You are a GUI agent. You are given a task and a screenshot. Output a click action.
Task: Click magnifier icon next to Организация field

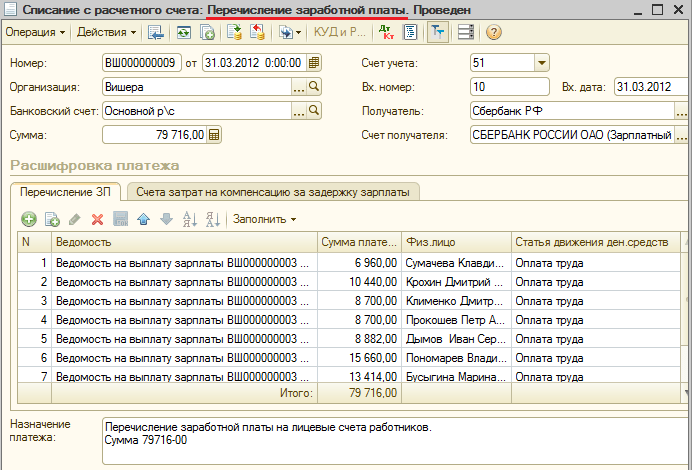(314, 87)
